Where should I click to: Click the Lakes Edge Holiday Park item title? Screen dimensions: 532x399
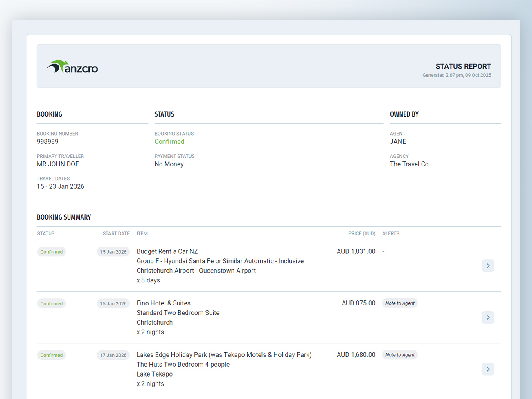pos(224,355)
